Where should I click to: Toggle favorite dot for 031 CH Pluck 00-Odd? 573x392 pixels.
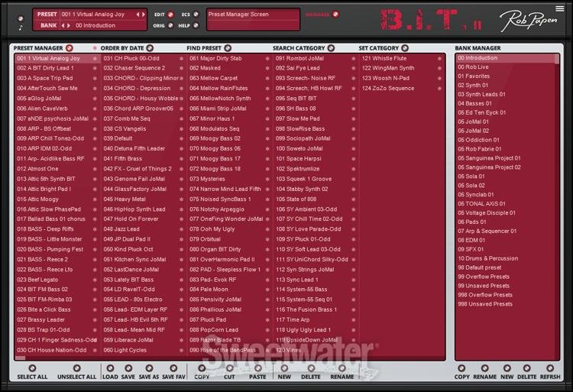coord(181,58)
